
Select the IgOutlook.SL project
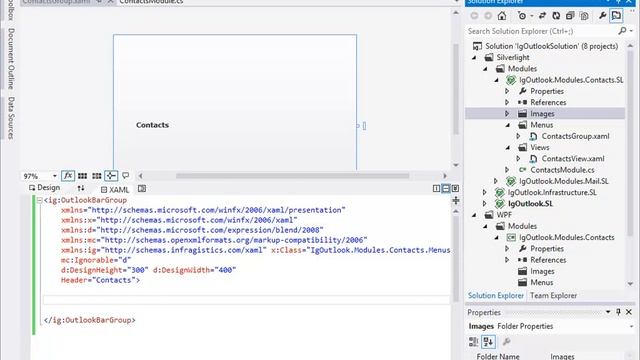point(530,204)
